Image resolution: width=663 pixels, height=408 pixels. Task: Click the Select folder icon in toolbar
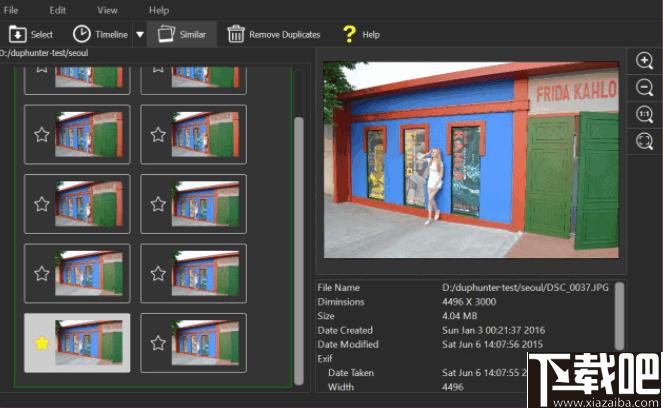tap(18, 34)
